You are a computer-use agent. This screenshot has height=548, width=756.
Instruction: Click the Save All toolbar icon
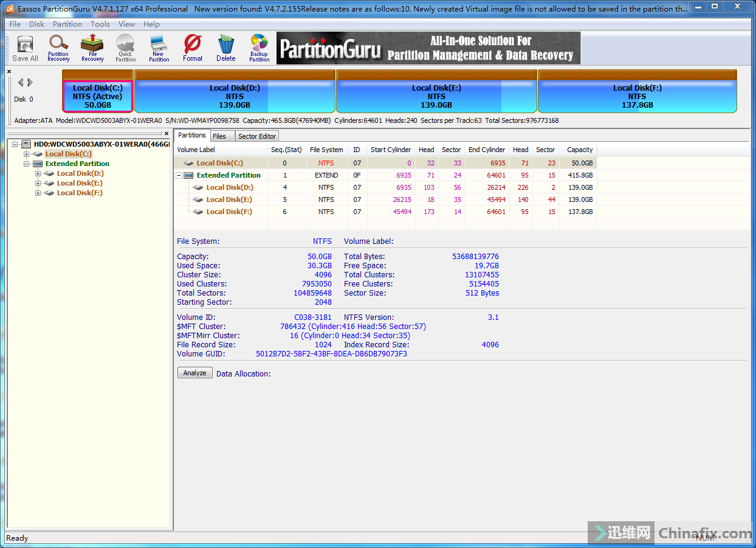click(25, 48)
